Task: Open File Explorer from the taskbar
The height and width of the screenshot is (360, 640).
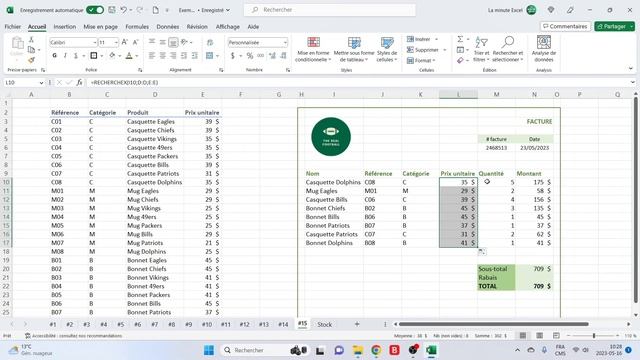Action: 358,350
